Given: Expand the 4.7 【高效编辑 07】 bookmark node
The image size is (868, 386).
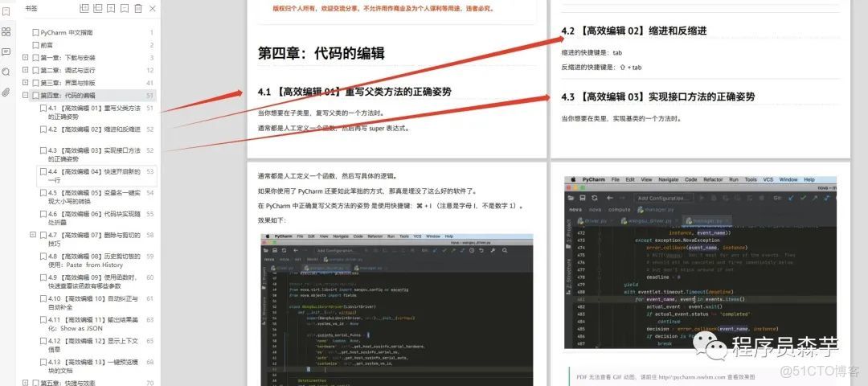Looking at the screenshot, I should pyautogui.click(x=33, y=235).
